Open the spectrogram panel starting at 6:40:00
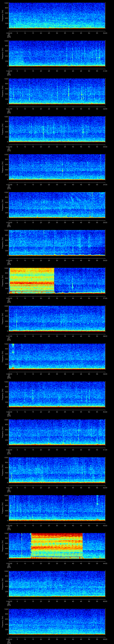This screenshot has height=644, width=114. tap(57, 432)
